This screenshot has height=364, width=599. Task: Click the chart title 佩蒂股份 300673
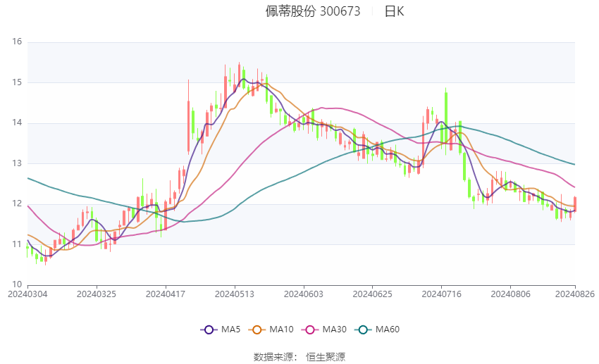pos(313,11)
